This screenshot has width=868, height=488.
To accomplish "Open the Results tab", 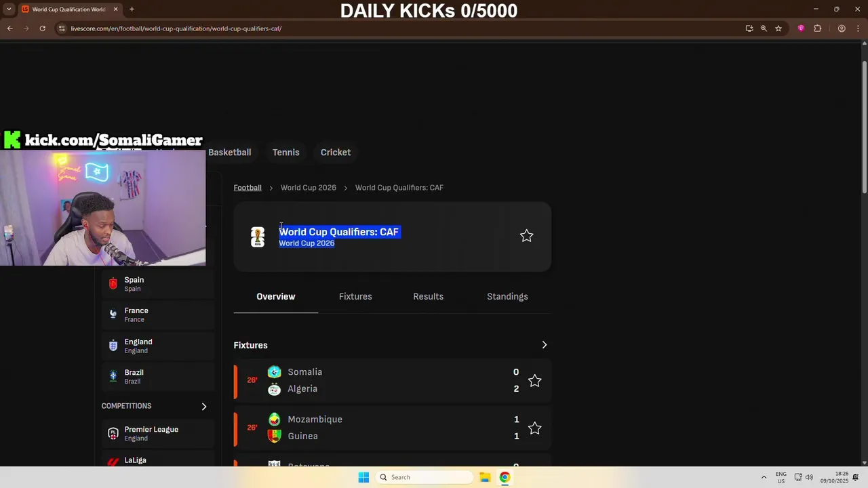I will [x=428, y=296].
